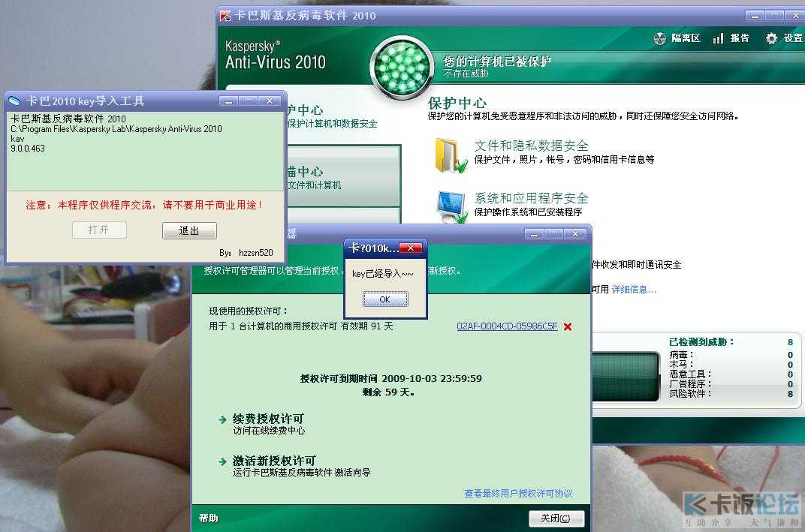Minimize the 卡巴2010 key导入工具 window
The image size is (805, 532).
pos(228,101)
